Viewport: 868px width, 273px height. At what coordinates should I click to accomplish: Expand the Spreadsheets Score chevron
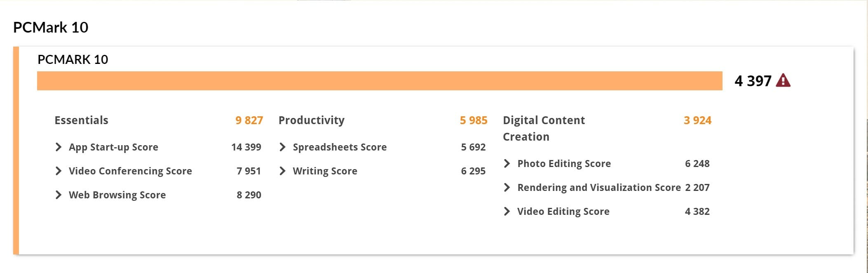click(x=282, y=147)
